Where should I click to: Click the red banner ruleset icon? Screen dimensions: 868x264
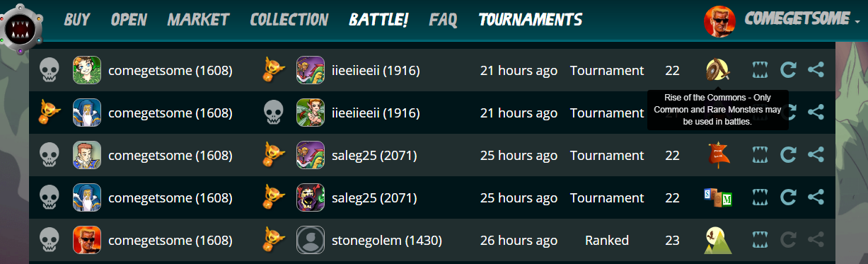pyautogui.click(x=717, y=155)
